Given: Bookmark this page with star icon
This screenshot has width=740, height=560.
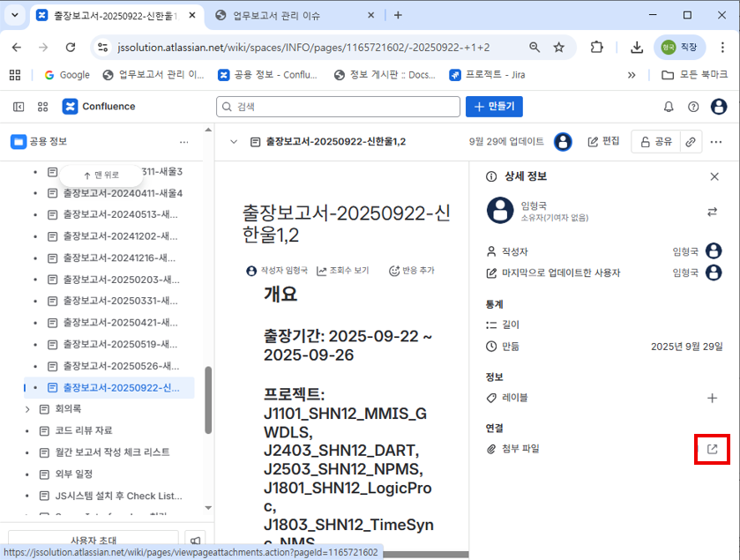Looking at the screenshot, I should coord(558,47).
